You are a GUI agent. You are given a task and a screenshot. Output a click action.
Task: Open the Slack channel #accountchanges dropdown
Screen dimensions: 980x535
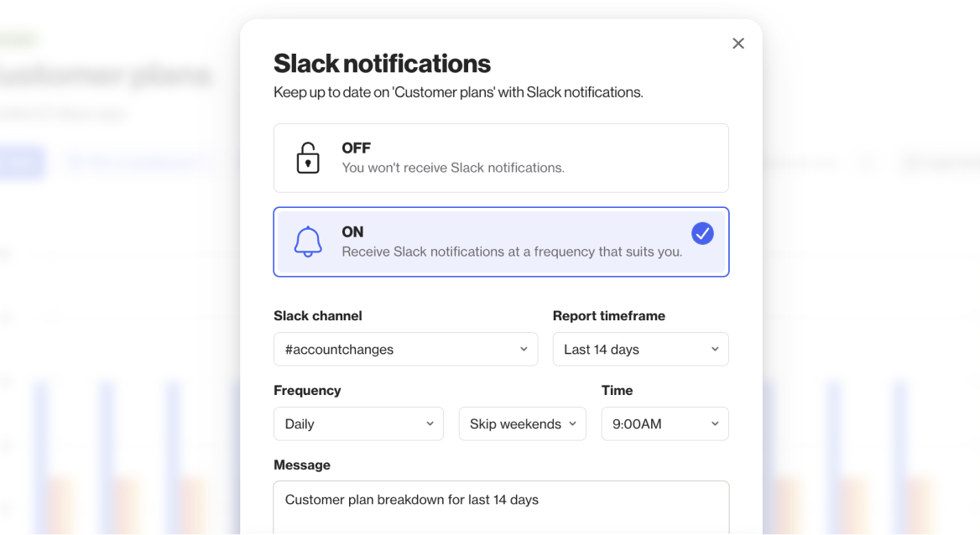[x=405, y=350]
